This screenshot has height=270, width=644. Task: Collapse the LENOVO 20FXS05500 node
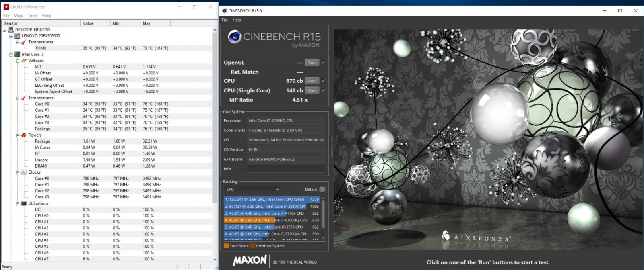(11, 36)
